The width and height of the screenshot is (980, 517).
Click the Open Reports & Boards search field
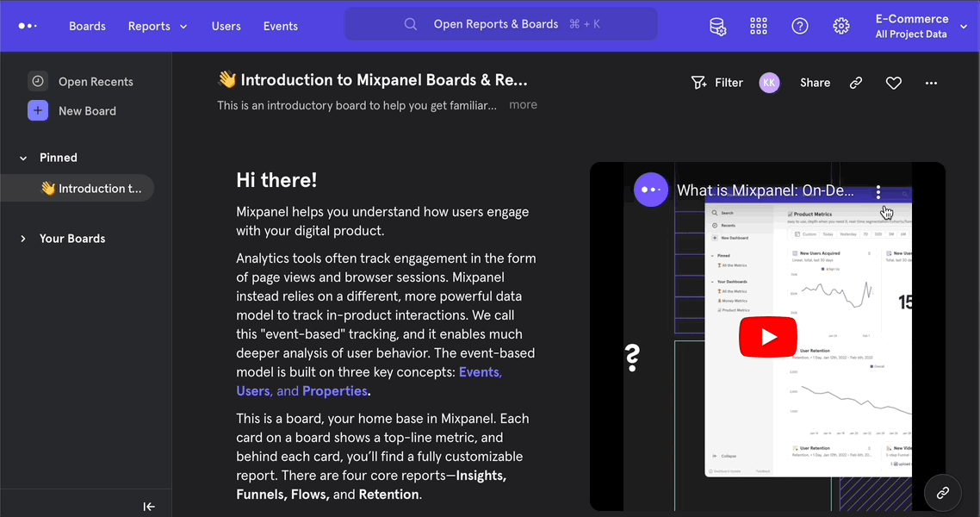tap(500, 24)
